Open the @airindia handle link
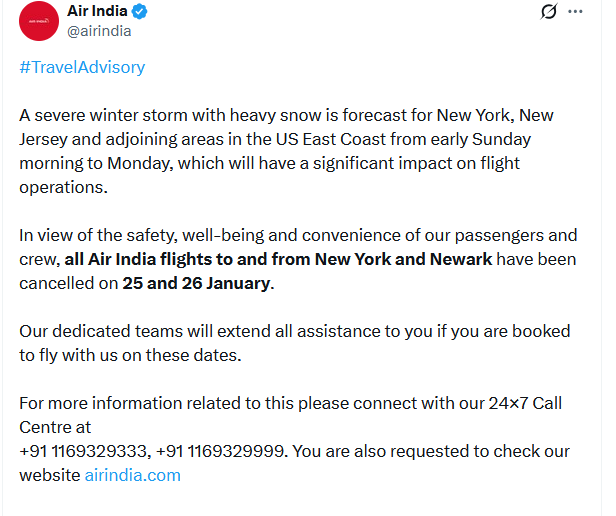Viewport: 616px width, 516px height. point(99,31)
